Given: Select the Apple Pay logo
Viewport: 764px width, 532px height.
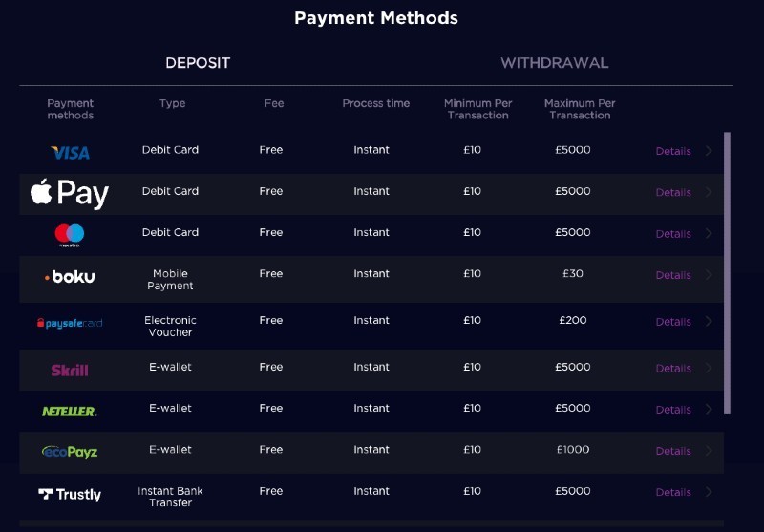Looking at the screenshot, I should point(69,194).
